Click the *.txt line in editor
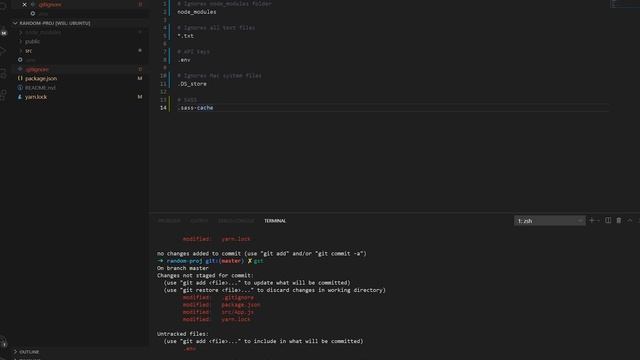This screenshot has width=640, height=360. [x=186, y=36]
